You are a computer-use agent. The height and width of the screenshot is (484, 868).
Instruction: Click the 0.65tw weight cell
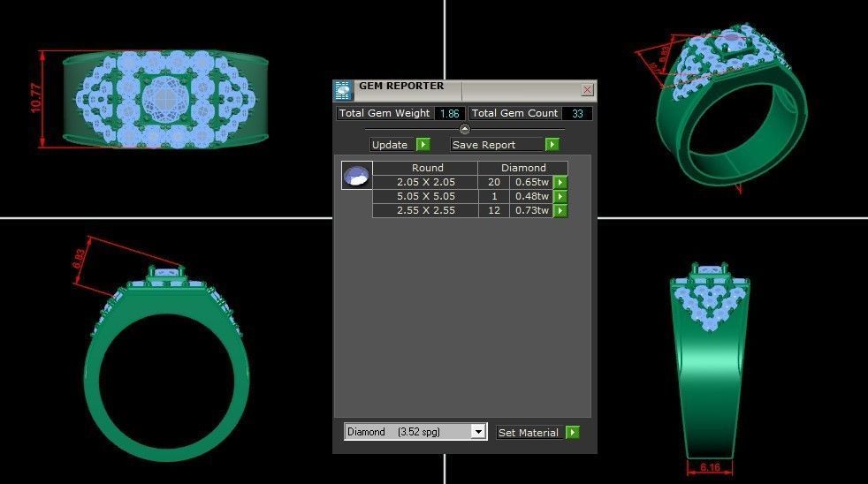[x=531, y=182]
